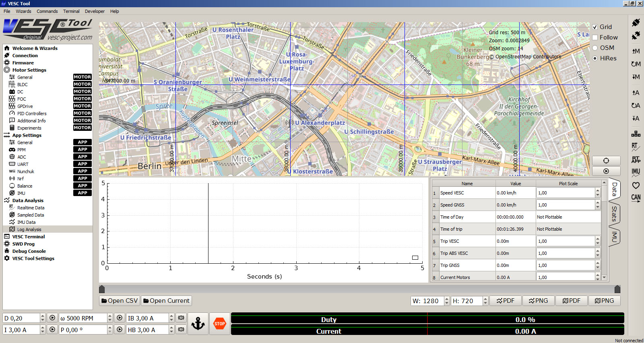Run current I 3,00 A play button

[x=52, y=329]
